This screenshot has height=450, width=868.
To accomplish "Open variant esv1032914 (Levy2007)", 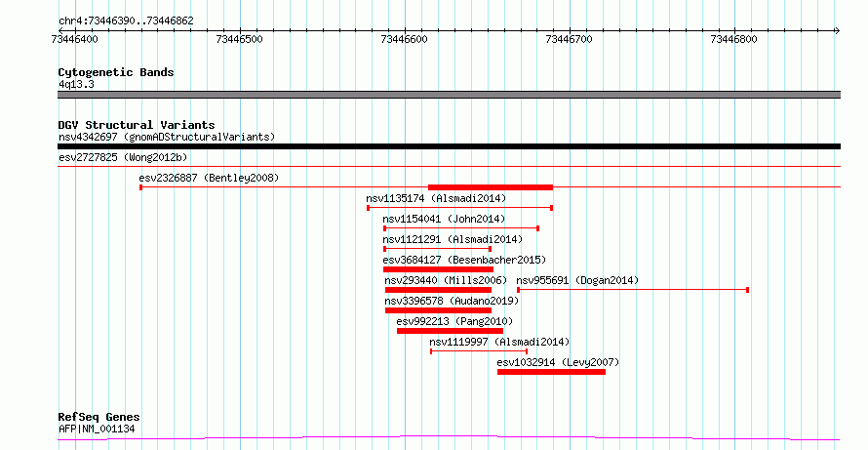I will tap(558, 362).
